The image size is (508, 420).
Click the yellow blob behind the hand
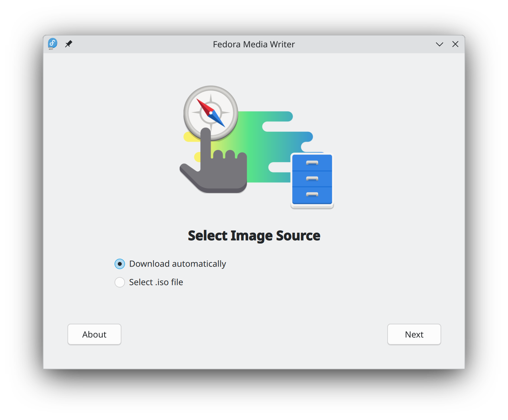tap(190, 137)
